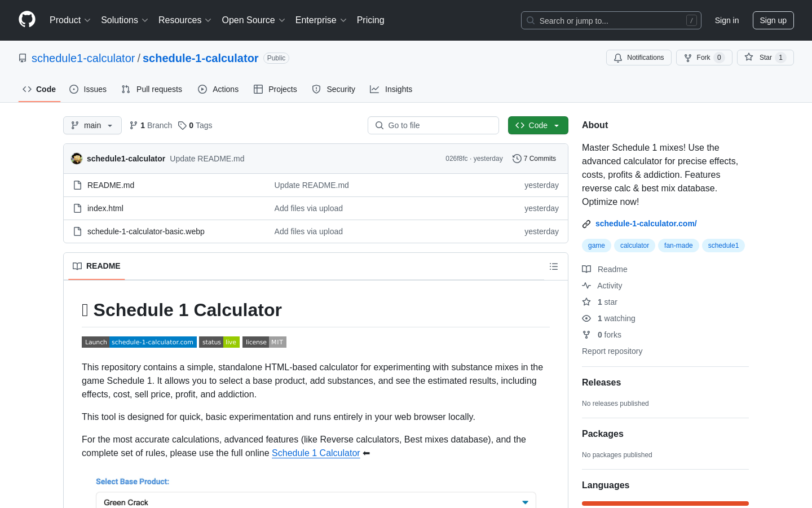
Task: Click the link chain icon in About
Action: point(586,224)
